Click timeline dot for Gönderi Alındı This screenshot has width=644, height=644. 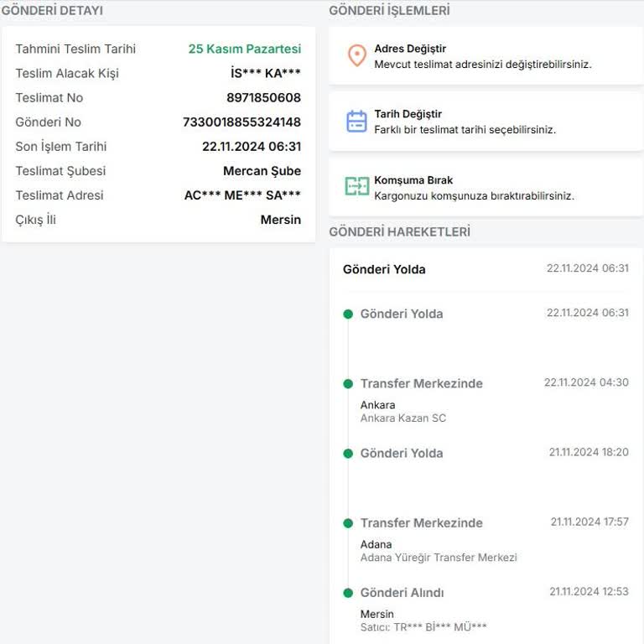pyautogui.click(x=348, y=593)
